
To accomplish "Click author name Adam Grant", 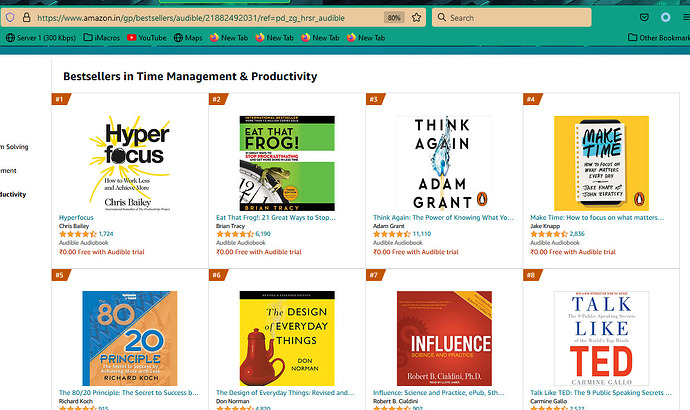I will point(389,226).
